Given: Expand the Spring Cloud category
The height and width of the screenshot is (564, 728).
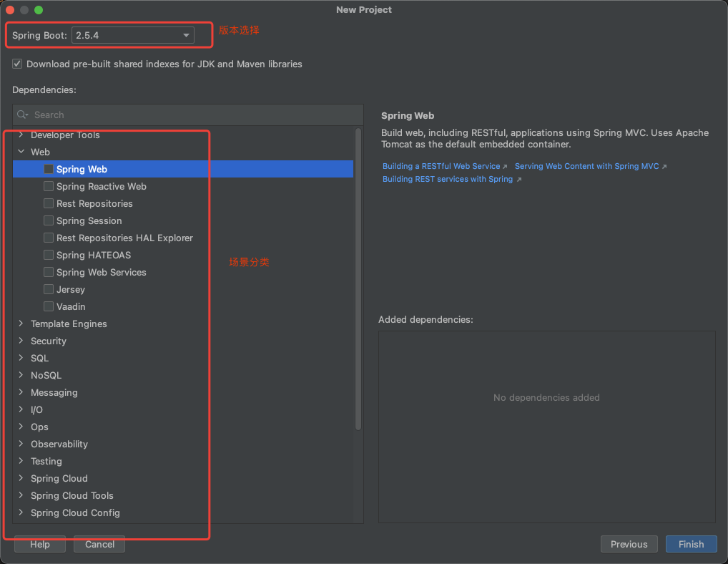Looking at the screenshot, I should (21, 478).
